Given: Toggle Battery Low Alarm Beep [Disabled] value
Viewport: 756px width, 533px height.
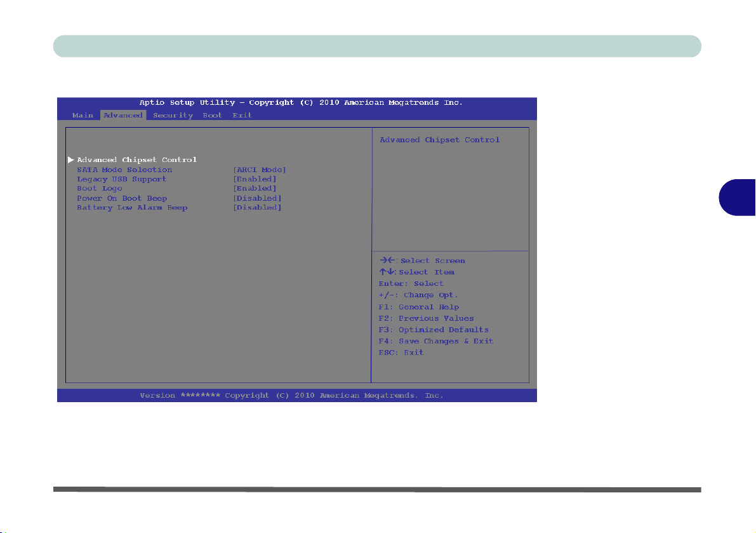Looking at the screenshot, I should (x=257, y=207).
